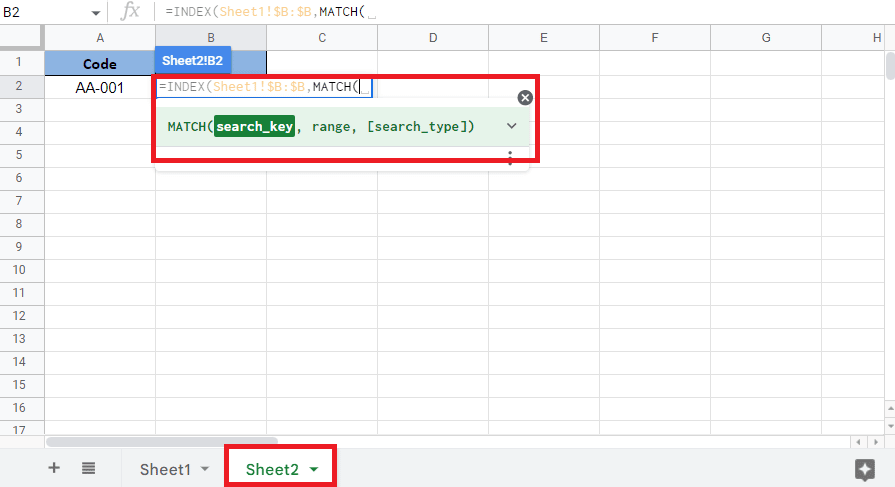Open the Name Box dropdown arrow
Image resolution: width=895 pixels, height=487 pixels.
coord(96,13)
